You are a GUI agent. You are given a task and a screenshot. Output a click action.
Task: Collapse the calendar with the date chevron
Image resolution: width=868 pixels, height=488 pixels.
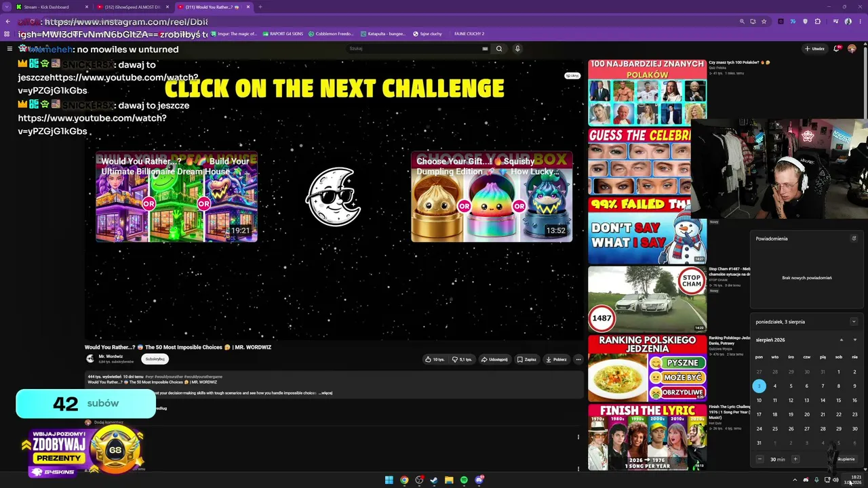(x=854, y=322)
